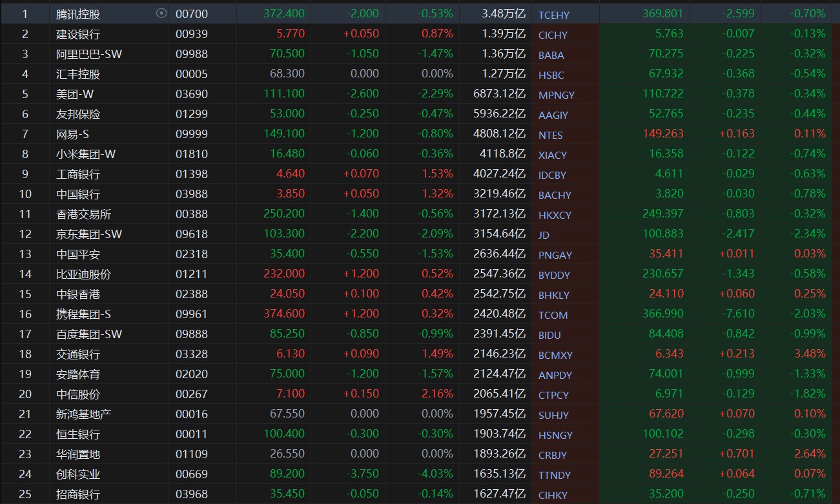Click the 安踏体育 stock name
The width and height of the screenshot is (840, 504).
[78, 374]
